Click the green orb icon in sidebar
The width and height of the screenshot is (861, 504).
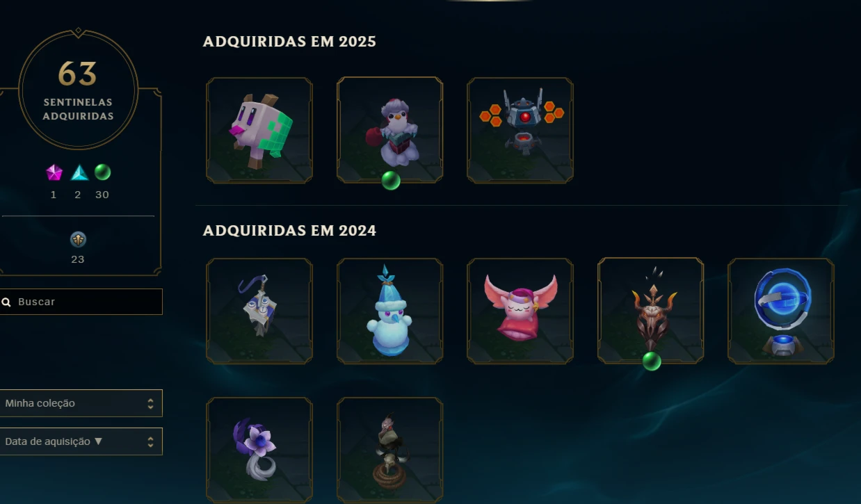coord(103,172)
